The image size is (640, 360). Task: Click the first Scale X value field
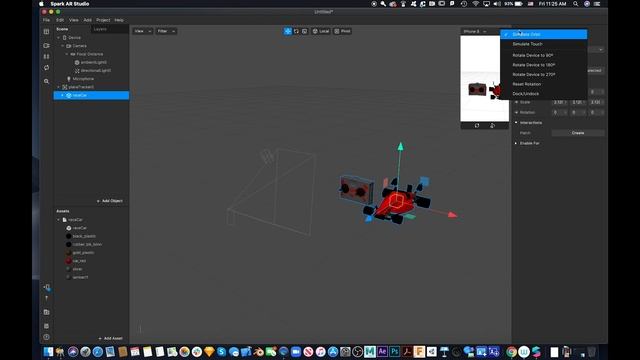560,102
